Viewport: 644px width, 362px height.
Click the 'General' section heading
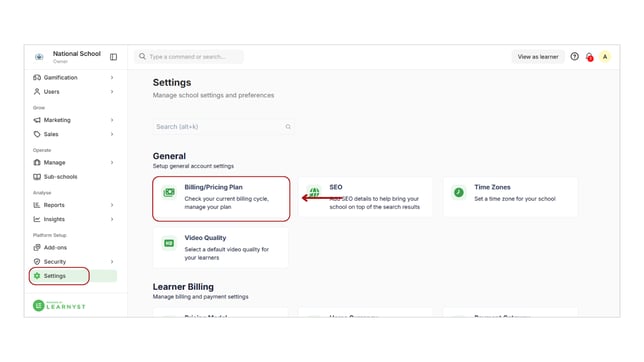pyautogui.click(x=169, y=156)
